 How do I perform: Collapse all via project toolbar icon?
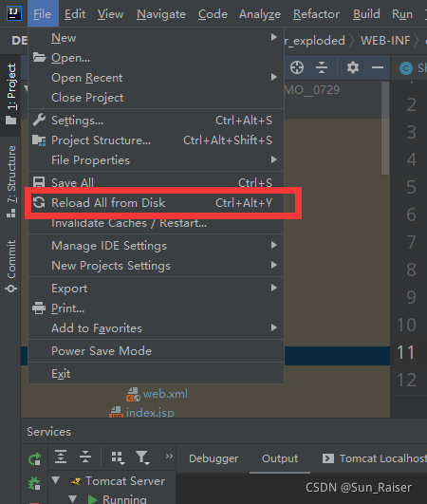(x=322, y=67)
